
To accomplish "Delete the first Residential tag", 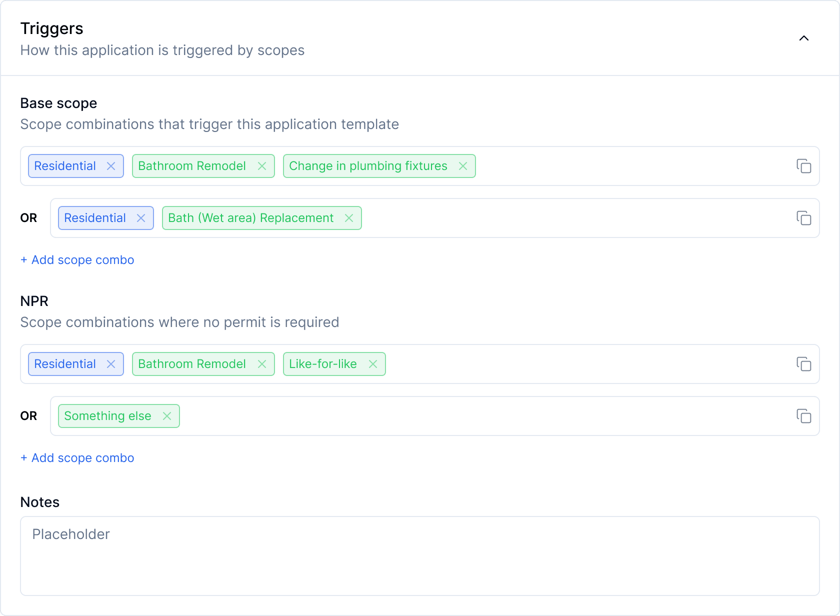I will tap(110, 165).
